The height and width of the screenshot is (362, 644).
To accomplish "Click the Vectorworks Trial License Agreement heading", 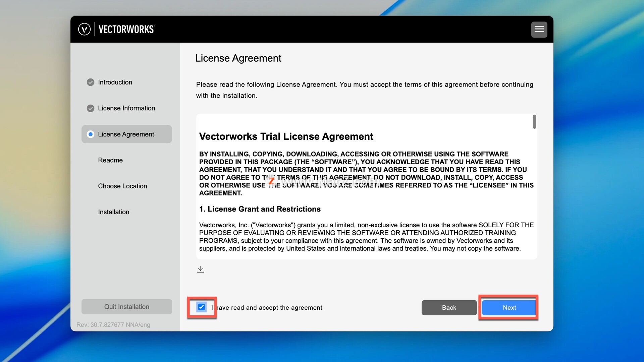I will (x=286, y=136).
